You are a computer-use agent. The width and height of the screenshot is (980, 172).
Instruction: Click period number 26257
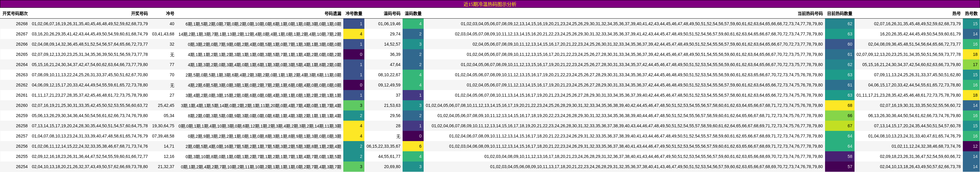[x=22, y=136]
